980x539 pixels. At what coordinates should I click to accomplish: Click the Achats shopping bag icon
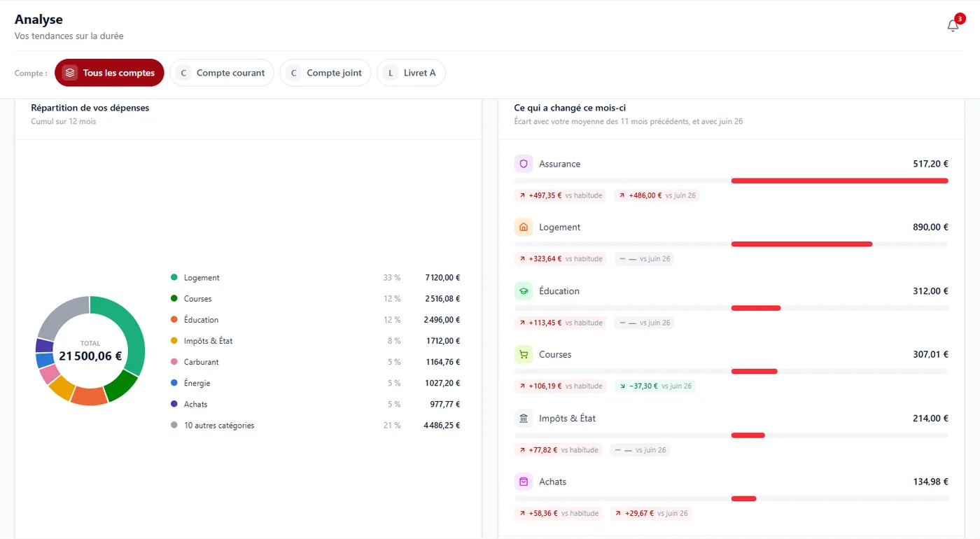(524, 482)
